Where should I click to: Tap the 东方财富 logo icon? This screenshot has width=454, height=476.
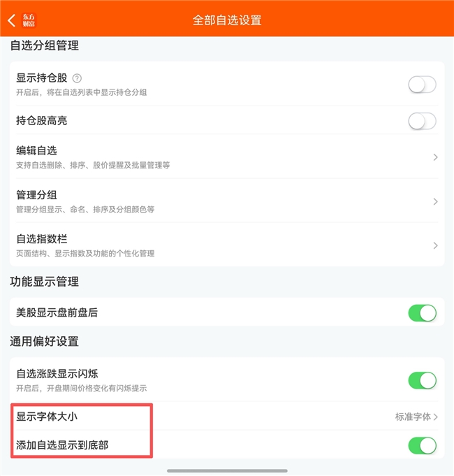click(x=29, y=21)
